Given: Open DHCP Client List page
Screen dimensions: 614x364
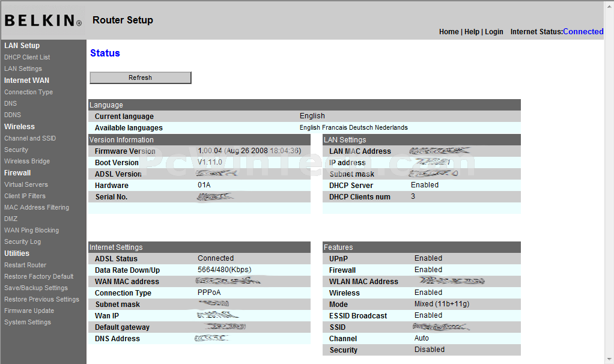Looking at the screenshot, I should 27,57.
